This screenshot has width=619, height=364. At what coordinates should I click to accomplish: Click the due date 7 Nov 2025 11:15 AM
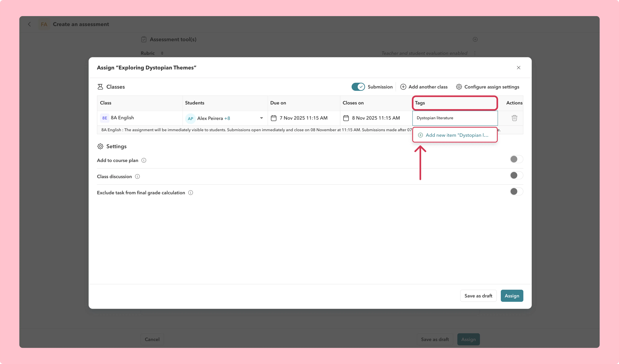pos(303,118)
